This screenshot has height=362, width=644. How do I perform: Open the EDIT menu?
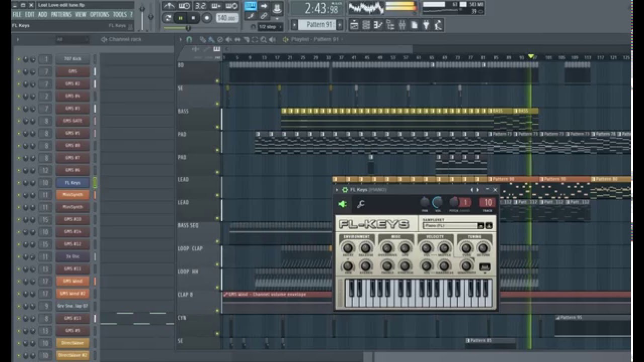pos(30,15)
